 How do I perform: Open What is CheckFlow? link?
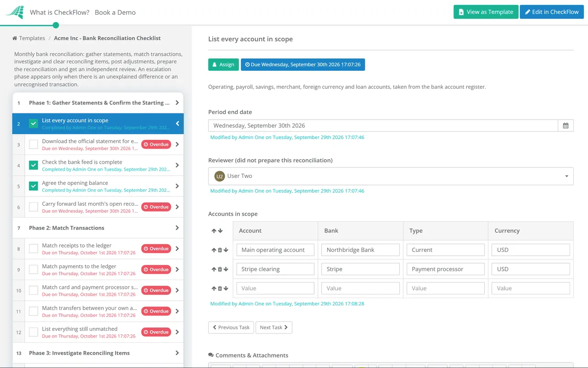click(x=60, y=12)
